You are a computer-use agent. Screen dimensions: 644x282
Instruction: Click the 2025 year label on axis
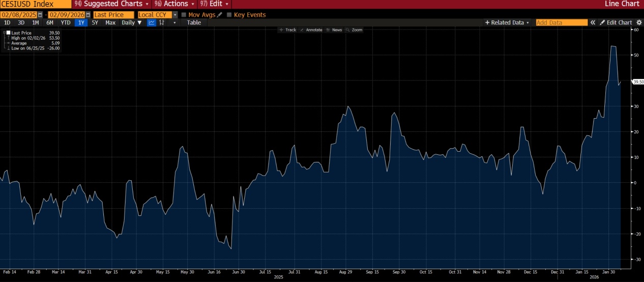(x=279, y=277)
